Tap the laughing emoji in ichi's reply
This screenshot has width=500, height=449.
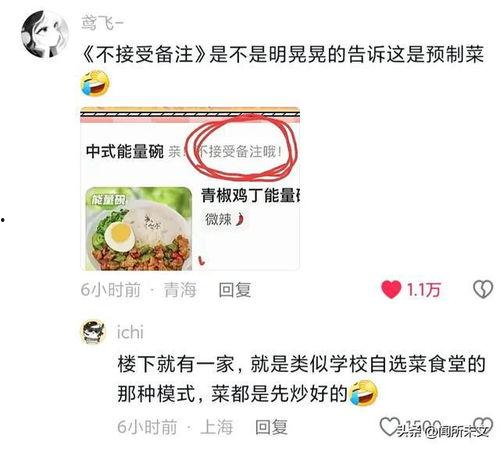pos(363,393)
